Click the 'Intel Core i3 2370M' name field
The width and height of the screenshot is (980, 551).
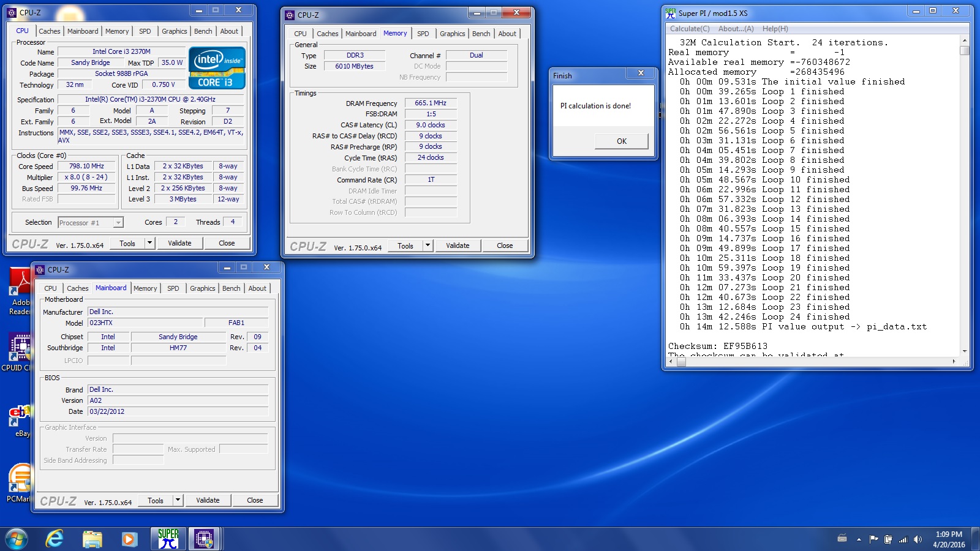[x=121, y=52]
